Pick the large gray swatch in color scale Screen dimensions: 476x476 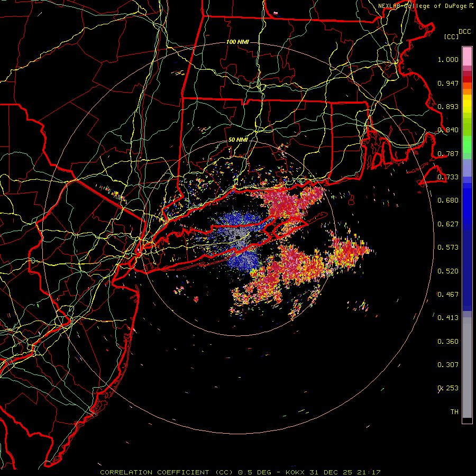coord(467,368)
